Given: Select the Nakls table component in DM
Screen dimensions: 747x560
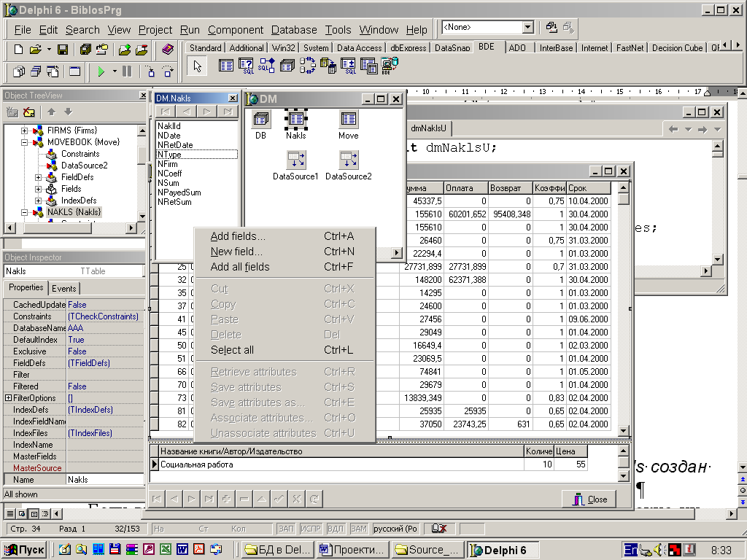Looking at the screenshot, I should [296, 119].
